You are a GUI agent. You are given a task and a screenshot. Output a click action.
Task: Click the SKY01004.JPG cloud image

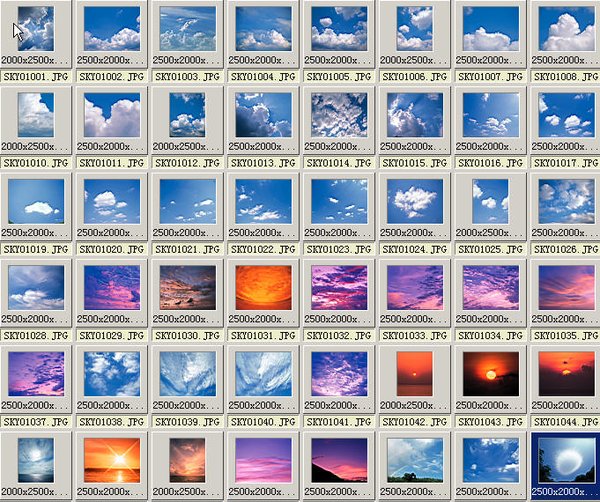(264, 29)
